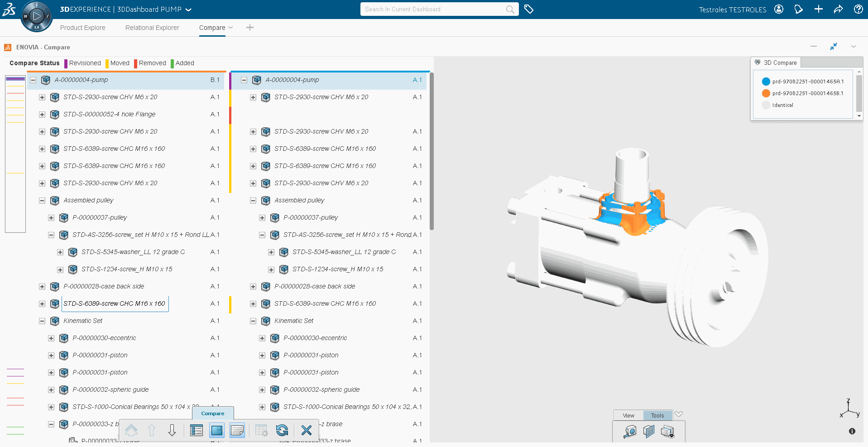This screenshot has height=447, width=868.
Task: Expand left STD-S-00000052-4 hole Flange node
Action: [x=42, y=115]
